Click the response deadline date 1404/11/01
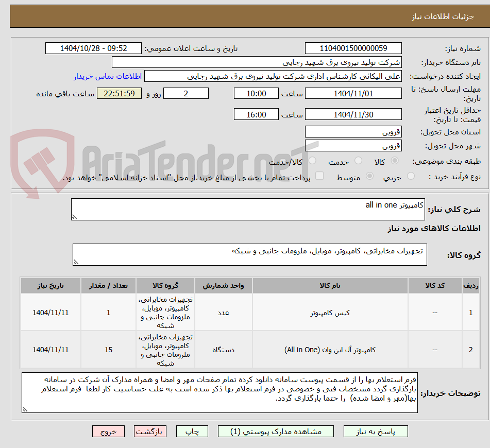Screen dimensions: 490x448 point(353,93)
